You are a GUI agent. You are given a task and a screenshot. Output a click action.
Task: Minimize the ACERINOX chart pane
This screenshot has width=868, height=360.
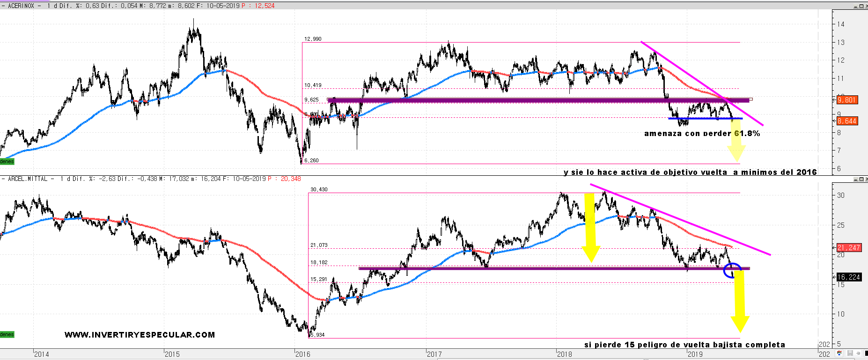tap(856, 6)
